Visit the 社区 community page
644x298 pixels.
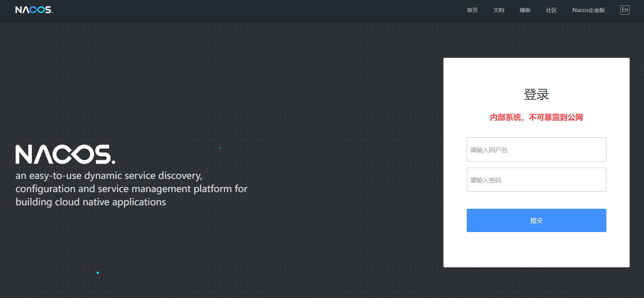coord(551,10)
